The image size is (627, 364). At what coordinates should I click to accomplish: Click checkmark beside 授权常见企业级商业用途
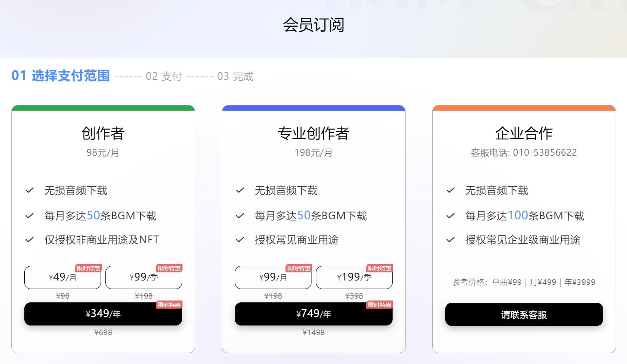[451, 240]
